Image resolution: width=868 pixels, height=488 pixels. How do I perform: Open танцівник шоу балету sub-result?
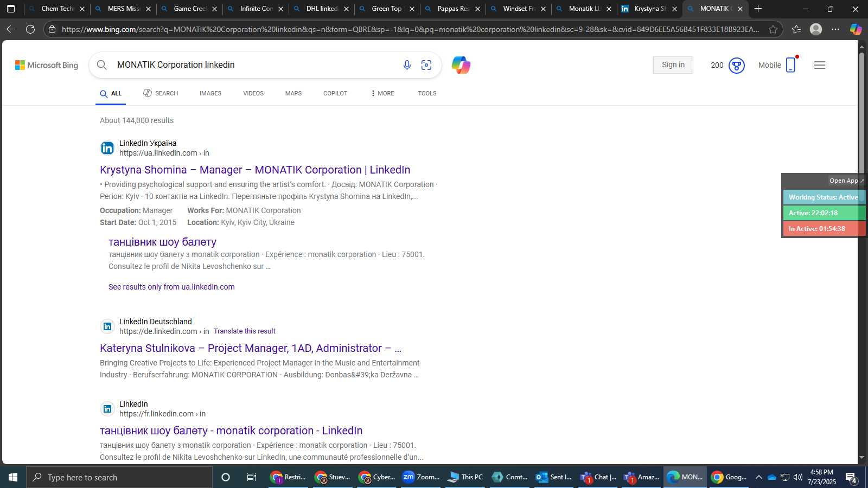(x=162, y=242)
